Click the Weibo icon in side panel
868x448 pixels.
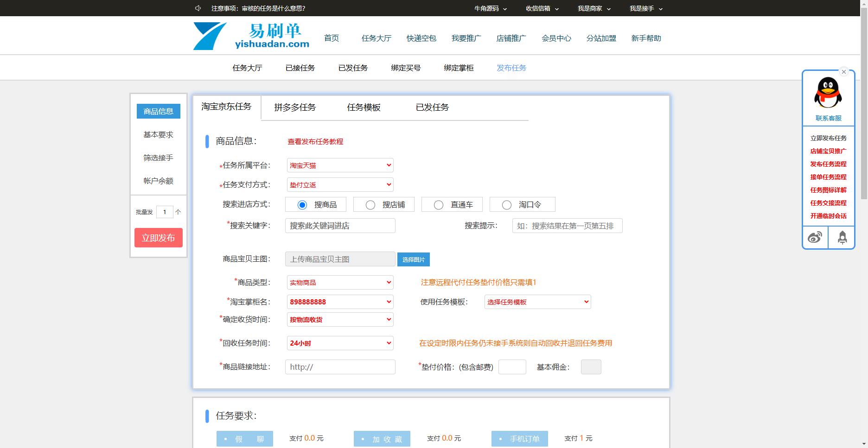click(815, 238)
